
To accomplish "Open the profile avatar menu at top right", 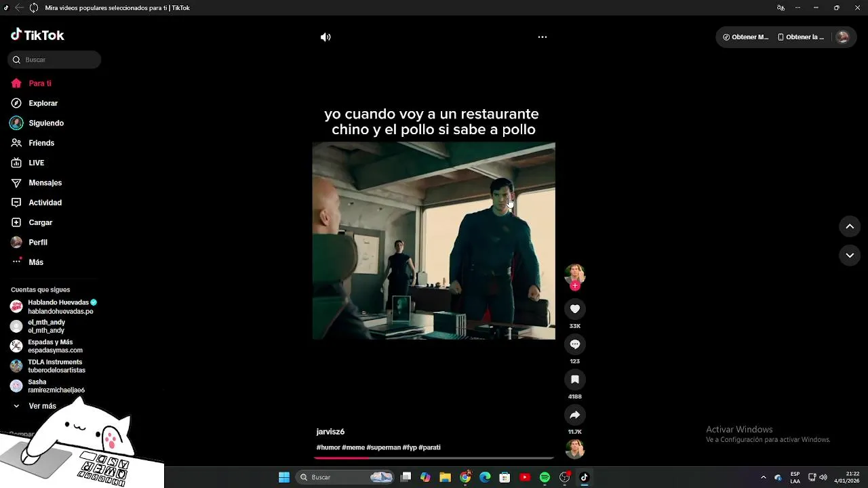I will tap(842, 37).
